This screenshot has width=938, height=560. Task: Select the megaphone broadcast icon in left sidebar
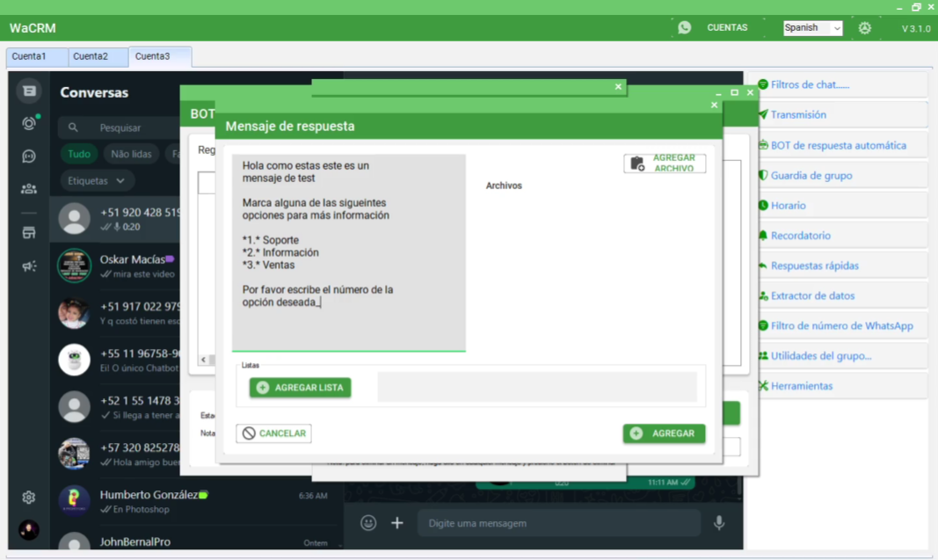[x=28, y=266]
